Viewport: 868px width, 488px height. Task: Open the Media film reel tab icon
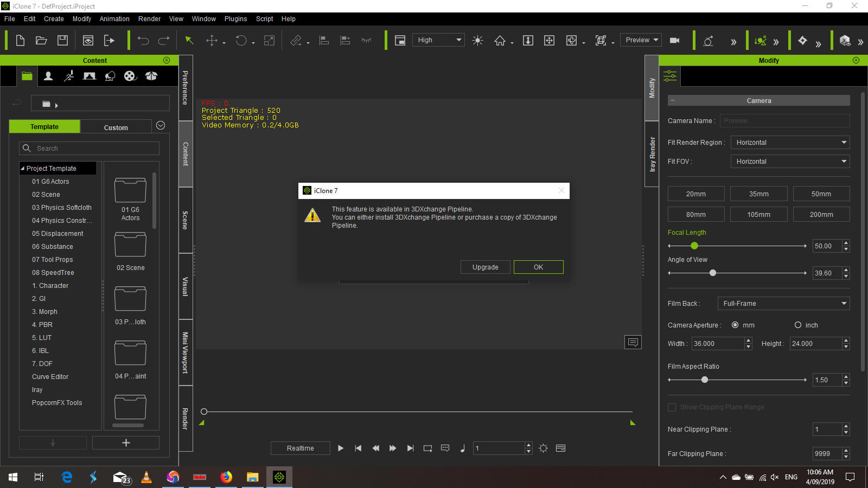[x=130, y=76]
